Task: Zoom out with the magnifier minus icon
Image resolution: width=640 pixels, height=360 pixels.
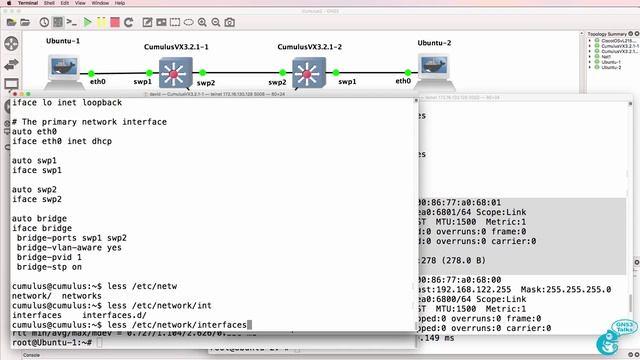Action: click(216, 22)
